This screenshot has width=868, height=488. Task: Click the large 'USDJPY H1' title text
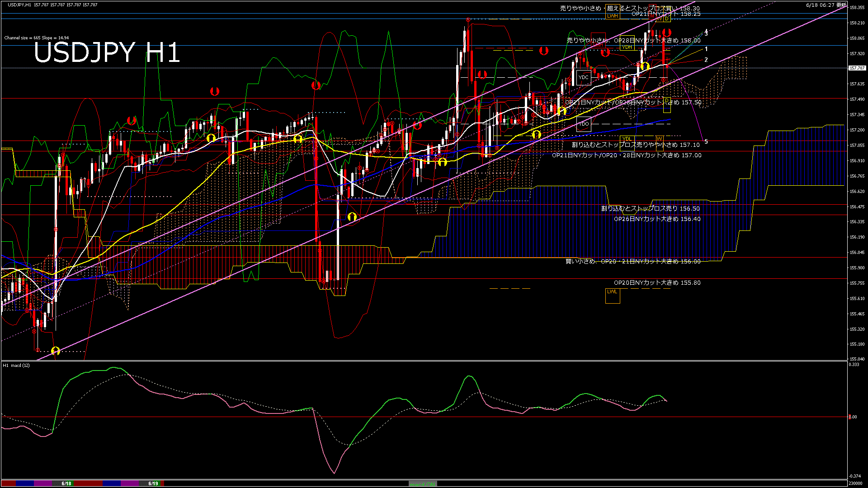click(x=107, y=53)
